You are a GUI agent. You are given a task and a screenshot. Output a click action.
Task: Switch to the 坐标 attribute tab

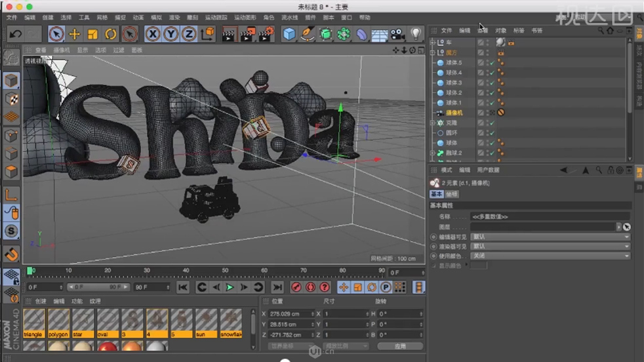(x=451, y=194)
